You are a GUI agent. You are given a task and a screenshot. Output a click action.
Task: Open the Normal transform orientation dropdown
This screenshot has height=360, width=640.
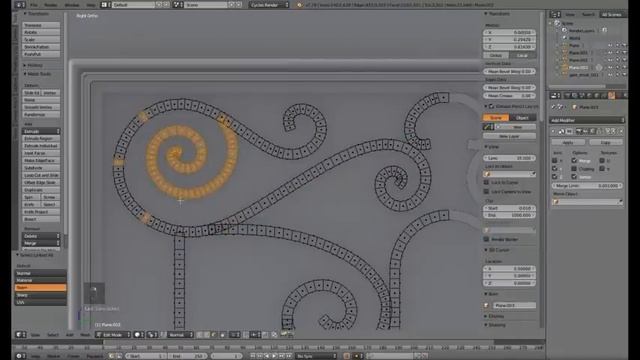(180, 335)
